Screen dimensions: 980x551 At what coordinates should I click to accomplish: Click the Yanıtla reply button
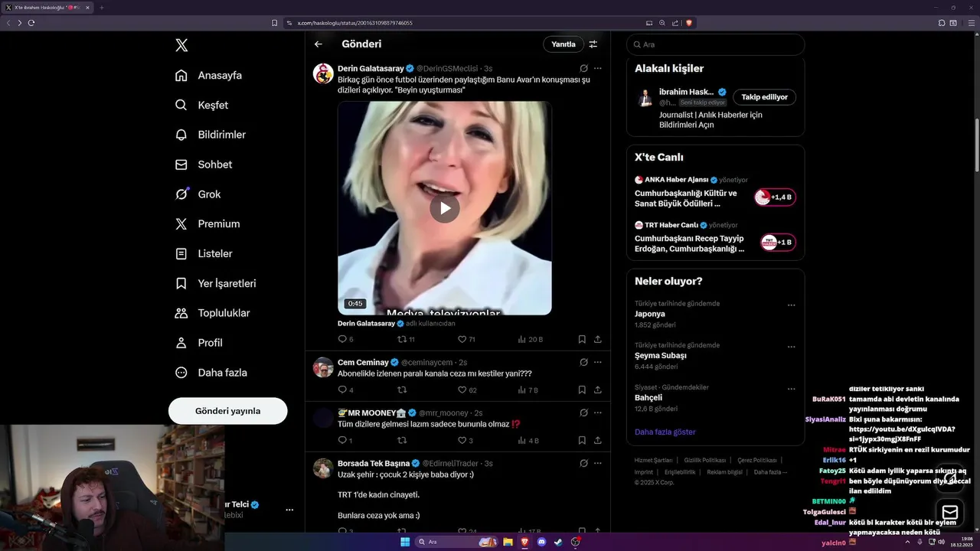pyautogui.click(x=563, y=44)
